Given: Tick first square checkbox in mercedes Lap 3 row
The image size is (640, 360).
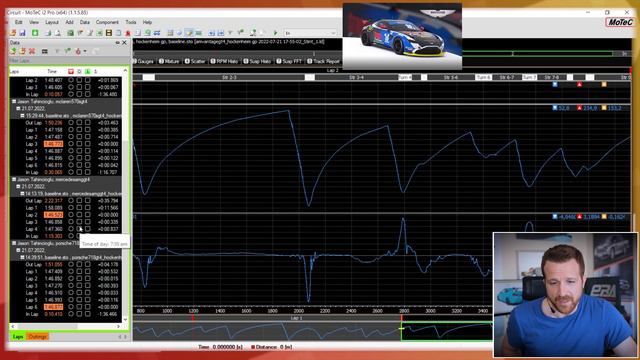Looking at the screenshot, I should (x=80, y=222).
